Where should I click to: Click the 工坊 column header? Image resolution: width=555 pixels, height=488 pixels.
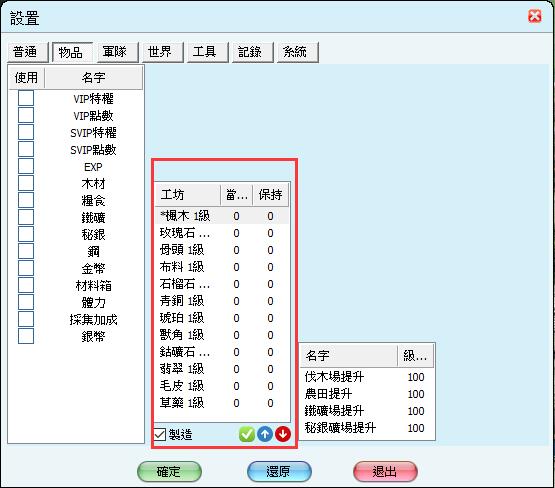point(188,195)
